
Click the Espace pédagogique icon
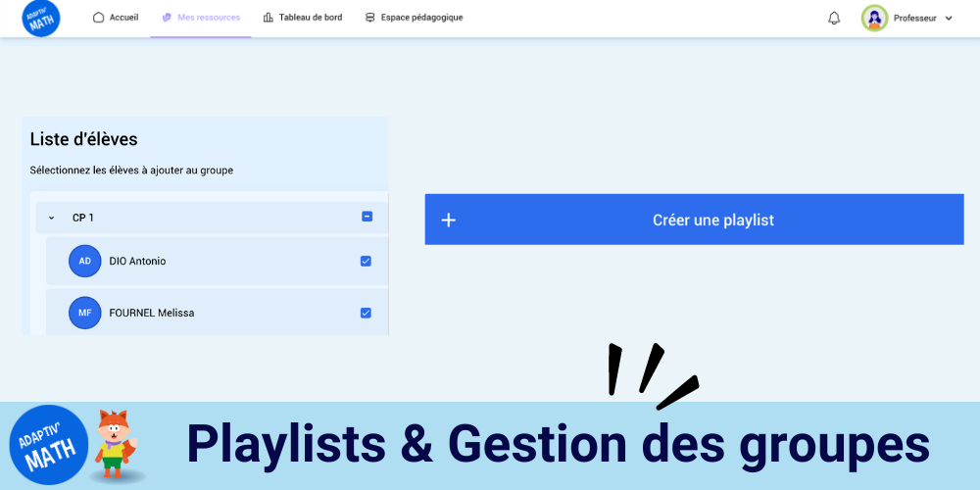[x=370, y=18]
